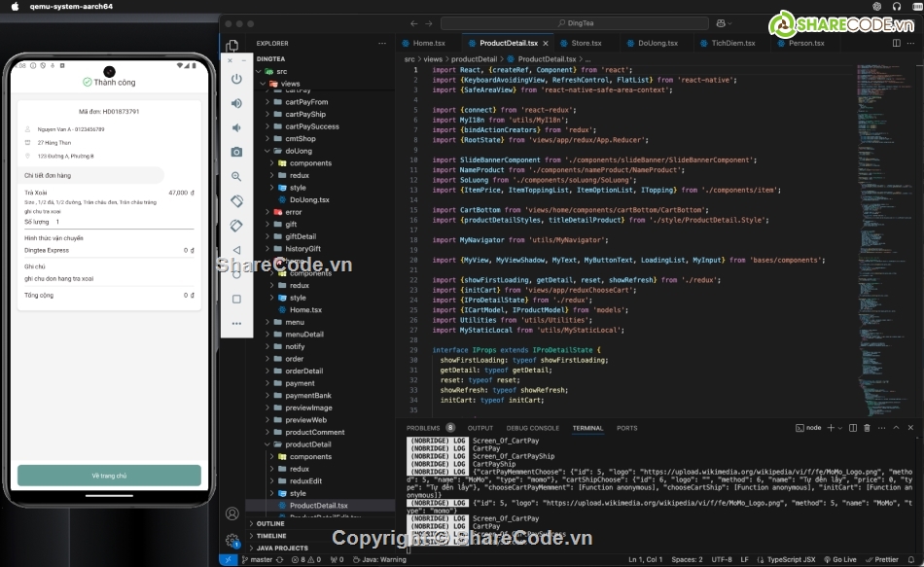Image resolution: width=924 pixels, height=567 pixels.
Task: Open editor more actions ellipsis
Action: [x=912, y=43]
